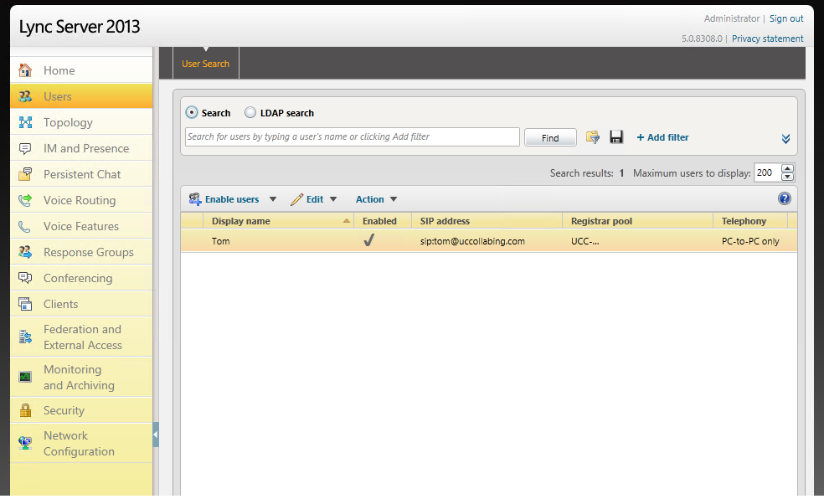This screenshot has width=824, height=504.
Task: Open Voice Routing section
Action: [x=81, y=200]
